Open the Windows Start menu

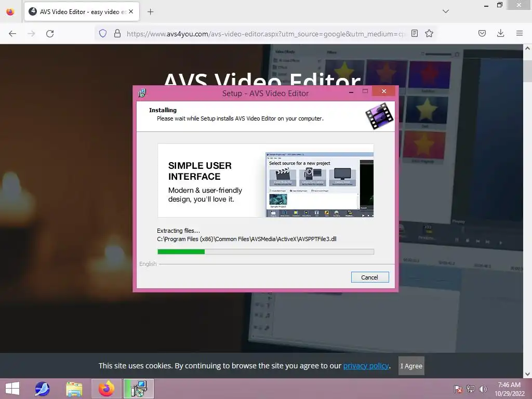(x=12, y=389)
